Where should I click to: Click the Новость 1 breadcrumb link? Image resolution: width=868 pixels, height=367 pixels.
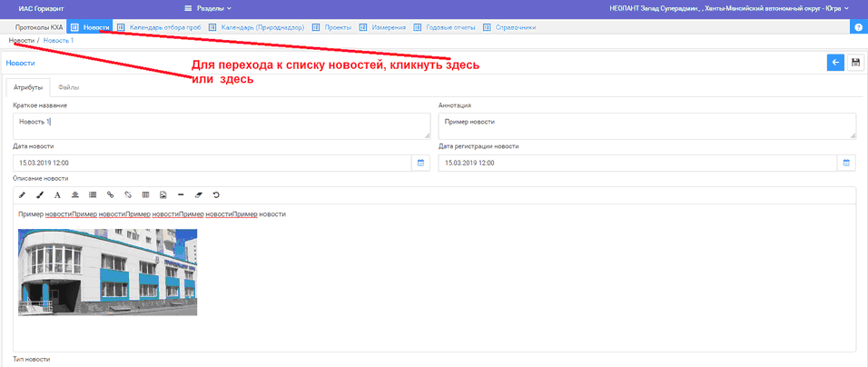pos(58,41)
